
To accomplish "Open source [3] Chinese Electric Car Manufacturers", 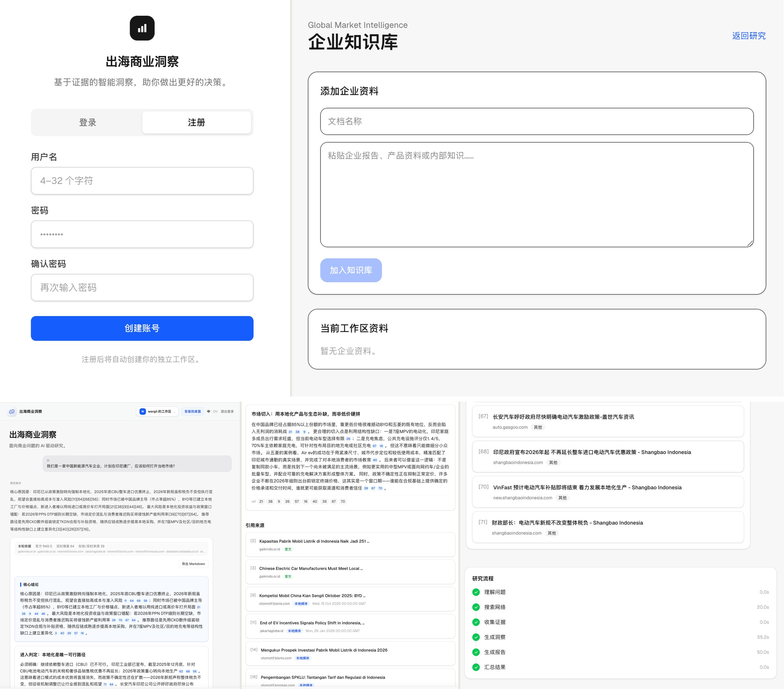I will click(x=350, y=572).
